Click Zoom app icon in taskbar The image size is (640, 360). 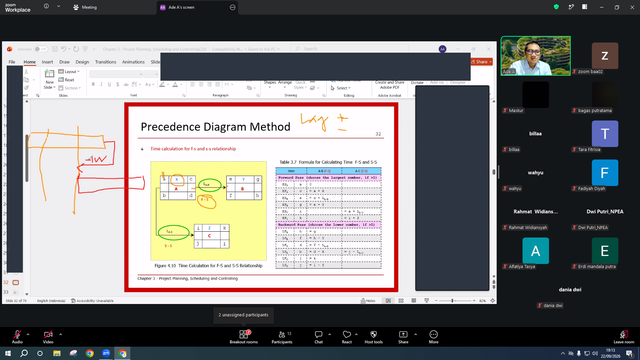(x=106, y=353)
